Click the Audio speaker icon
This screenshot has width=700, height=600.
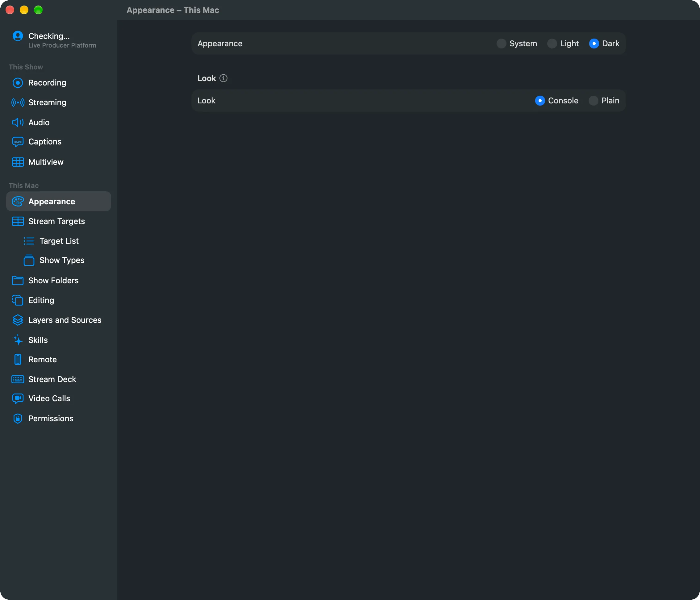(x=18, y=122)
